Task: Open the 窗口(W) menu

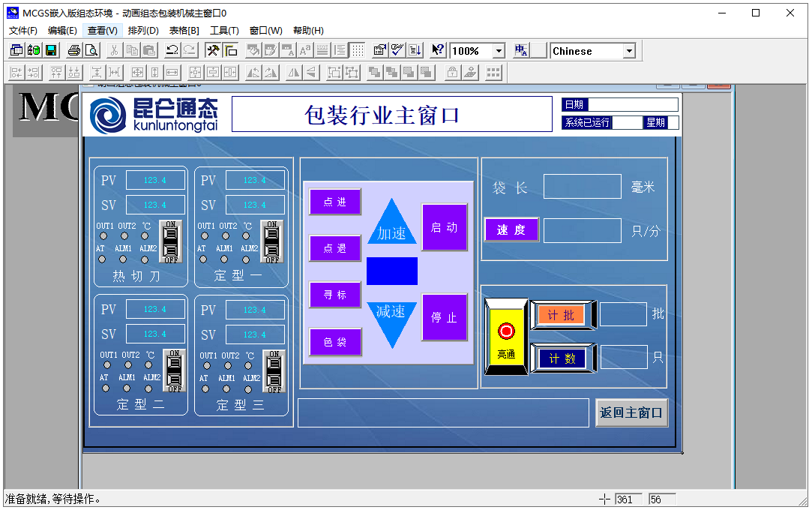Action: coord(265,31)
